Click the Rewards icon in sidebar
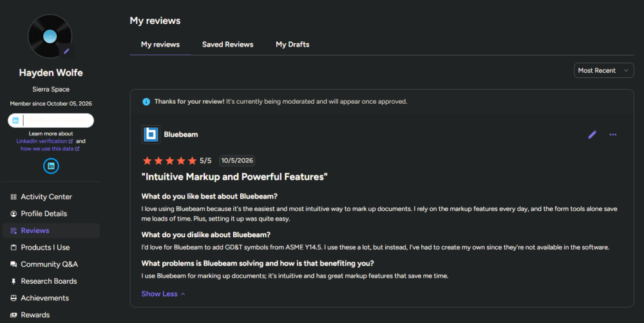644x323 pixels. (x=14, y=315)
